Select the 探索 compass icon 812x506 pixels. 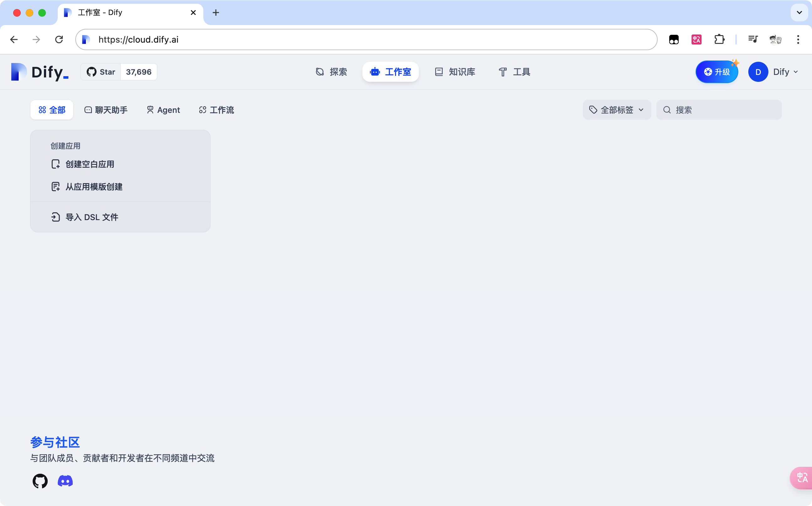[320, 71]
